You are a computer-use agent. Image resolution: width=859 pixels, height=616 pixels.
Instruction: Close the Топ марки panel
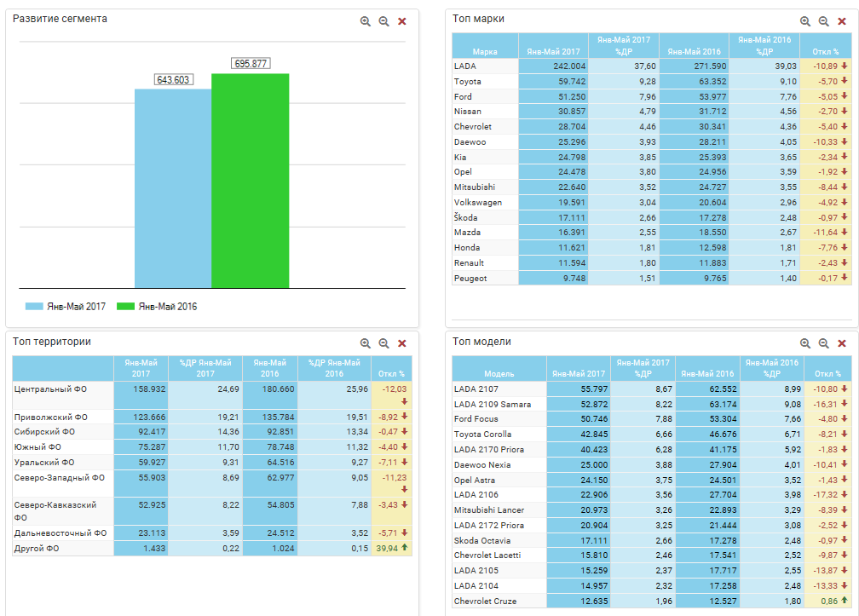(842, 21)
